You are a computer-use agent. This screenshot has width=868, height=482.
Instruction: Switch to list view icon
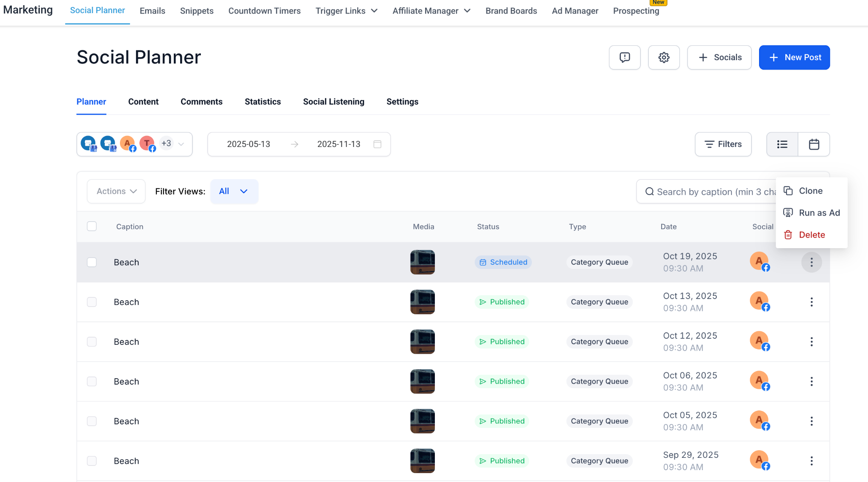click(782, 144)
